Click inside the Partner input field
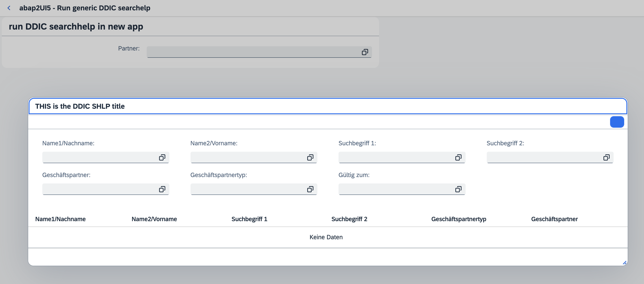The height and width of the screenshot is (284, 644). 250,52
